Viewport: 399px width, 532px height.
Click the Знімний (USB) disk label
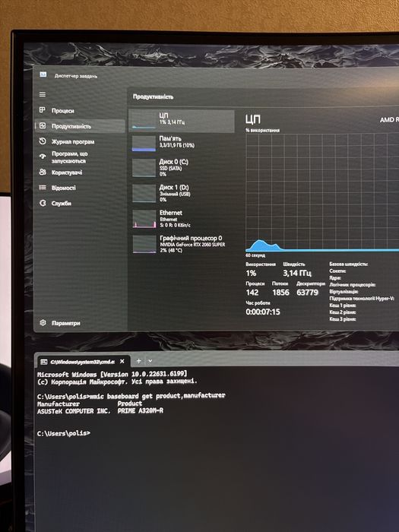(x=175, y=194)
